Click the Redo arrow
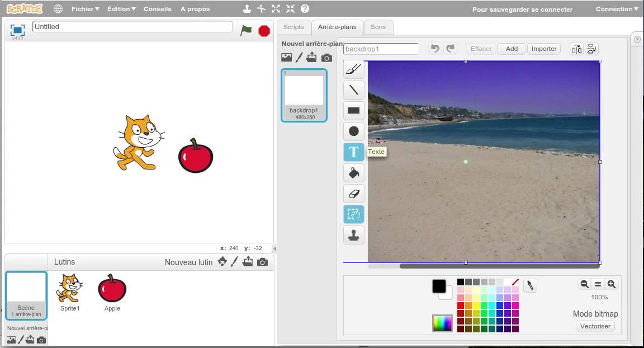Viewport: 644px width, 348px height. 451,49
